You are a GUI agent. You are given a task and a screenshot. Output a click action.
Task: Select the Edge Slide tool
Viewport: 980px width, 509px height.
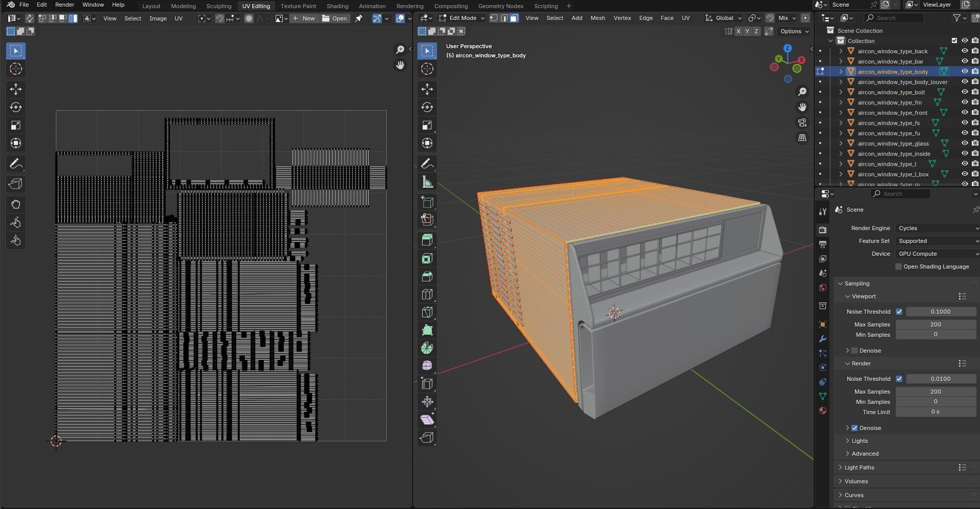click(x=427, y=383)
